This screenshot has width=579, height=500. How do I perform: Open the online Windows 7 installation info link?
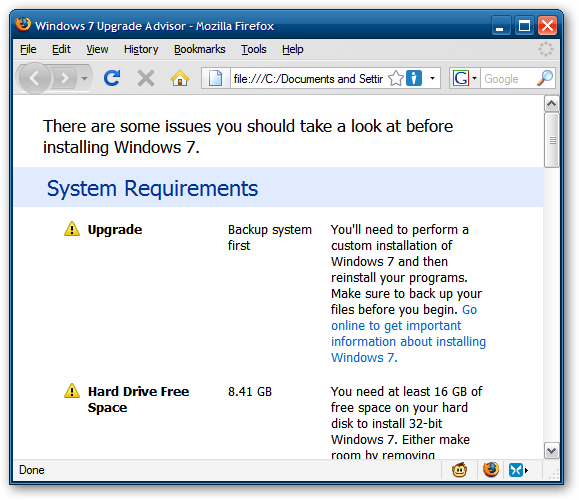tap(408, 333)
